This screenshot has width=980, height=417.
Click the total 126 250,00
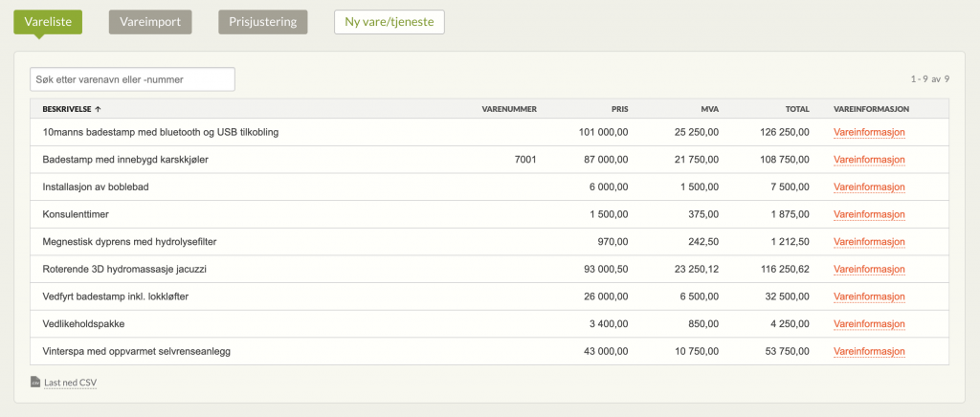pos(785,132)
